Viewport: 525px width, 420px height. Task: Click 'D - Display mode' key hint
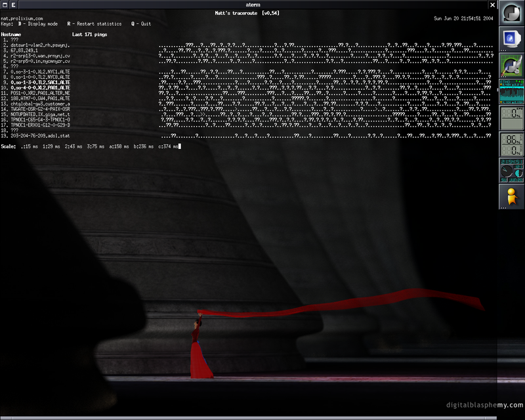click(38, 24)
